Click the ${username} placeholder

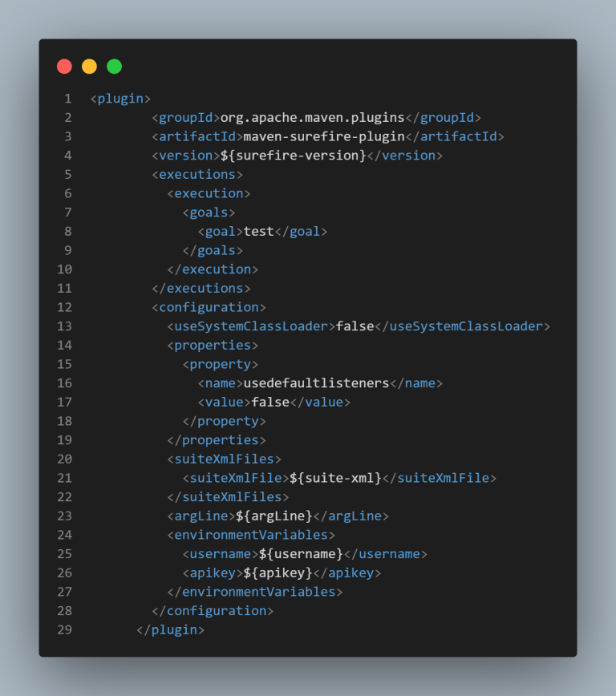301,554
